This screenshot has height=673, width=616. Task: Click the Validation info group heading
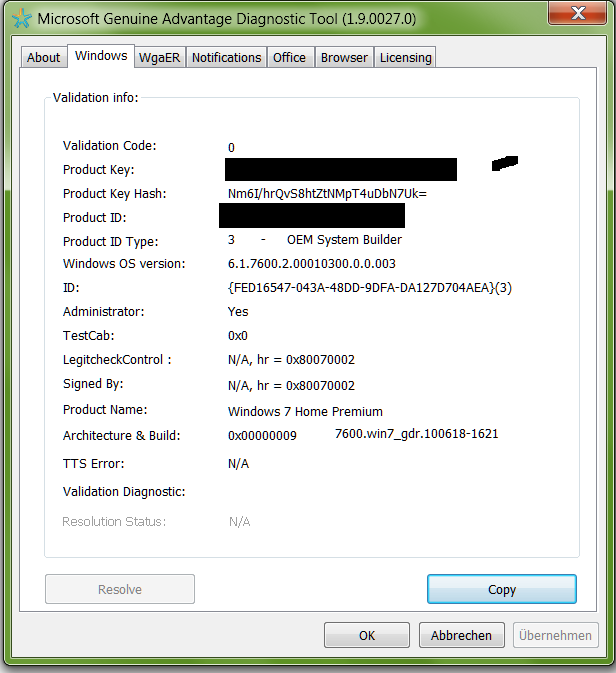[x=96, y=98]
